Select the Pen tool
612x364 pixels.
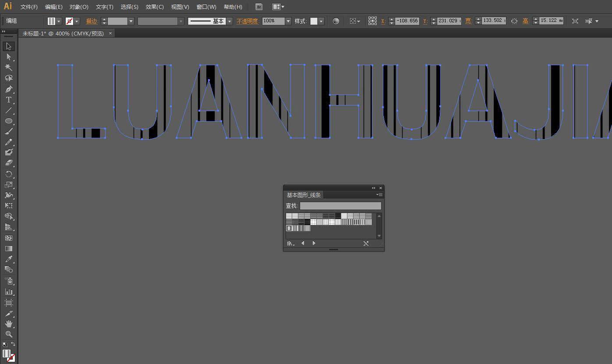(8, 89)
